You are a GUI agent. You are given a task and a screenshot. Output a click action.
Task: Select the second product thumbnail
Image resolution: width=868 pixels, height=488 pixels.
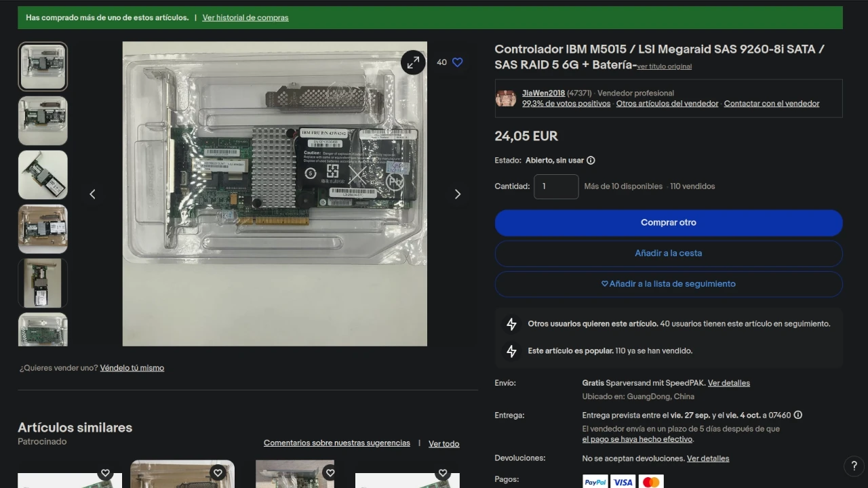click(x=43, y=121)
